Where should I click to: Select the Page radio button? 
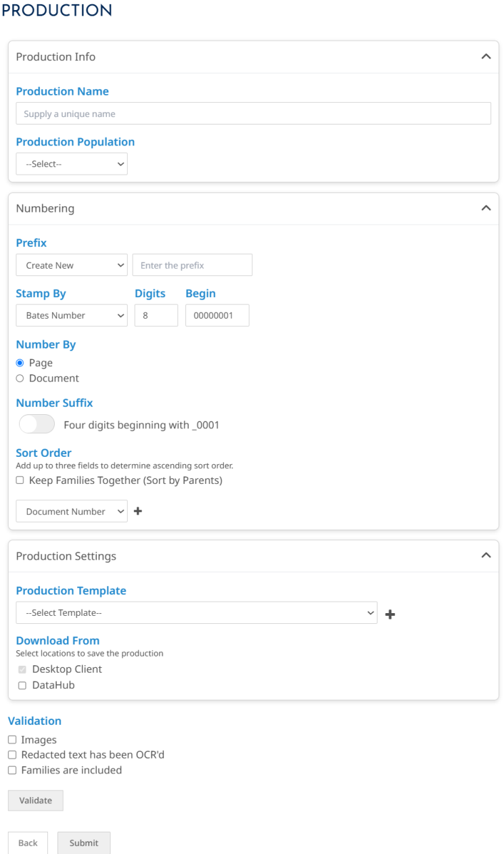[20, 363]
